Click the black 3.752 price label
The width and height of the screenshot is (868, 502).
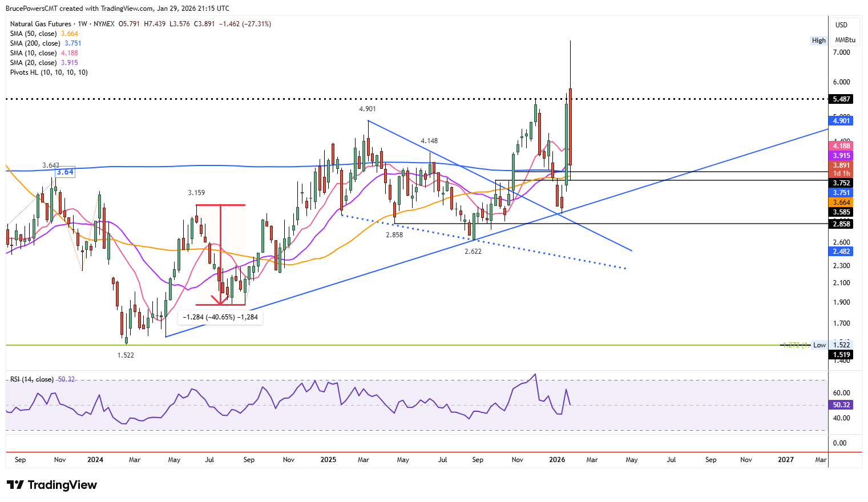click(x=841, y=183)
